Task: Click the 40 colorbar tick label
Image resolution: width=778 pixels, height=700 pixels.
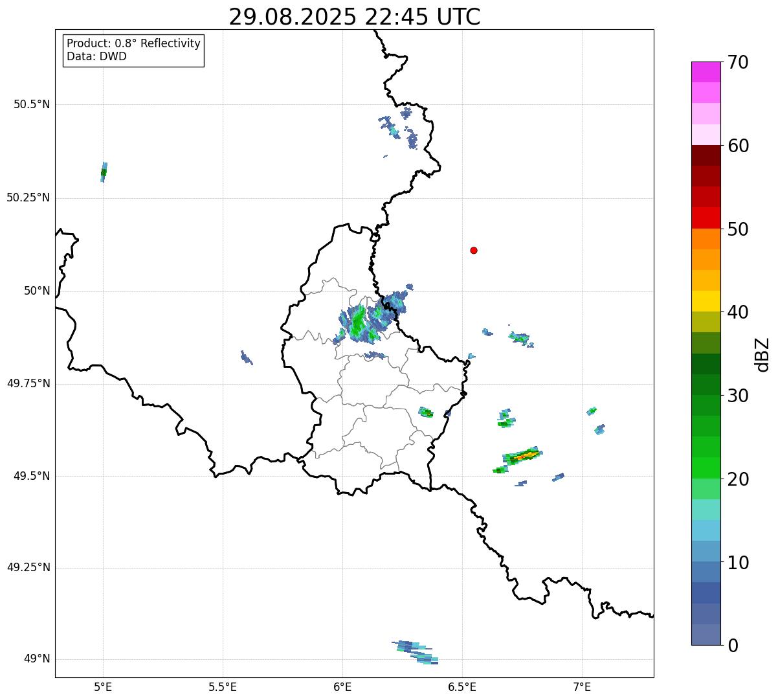Action: pyautogui.click(x=738, y=312)
